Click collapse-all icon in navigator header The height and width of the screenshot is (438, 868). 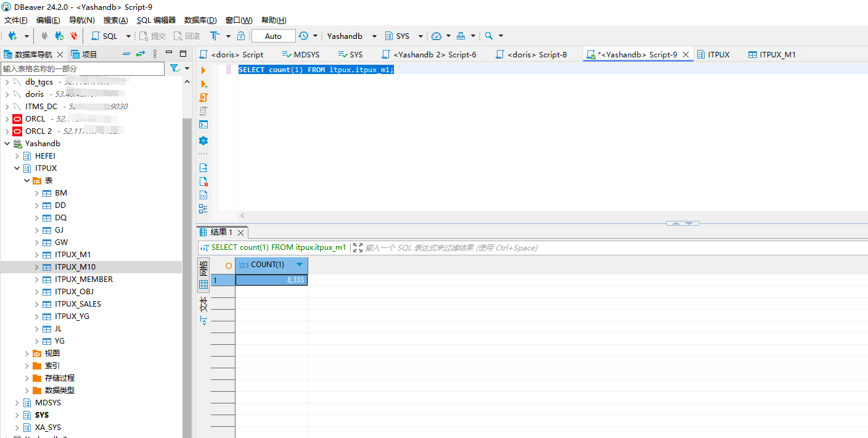tap(126, 54)
